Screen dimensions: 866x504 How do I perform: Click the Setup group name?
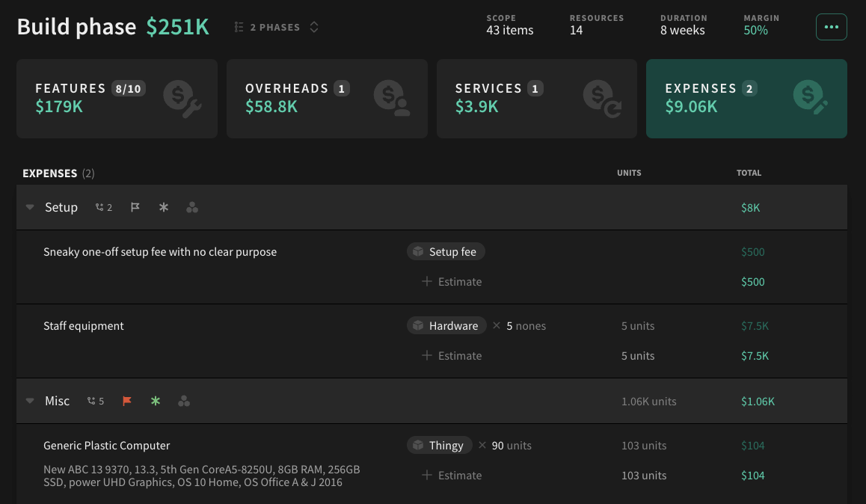pos(61,207)
